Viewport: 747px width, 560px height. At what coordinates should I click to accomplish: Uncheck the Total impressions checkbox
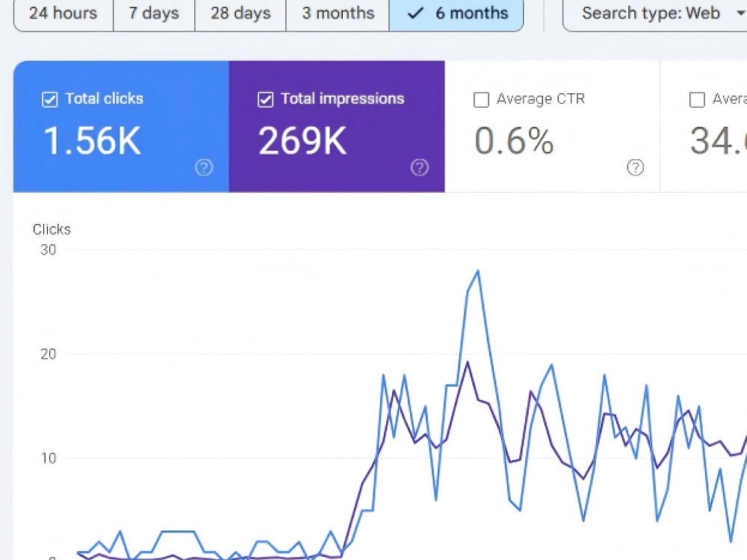pyautogui.click(x=265, y=99)
